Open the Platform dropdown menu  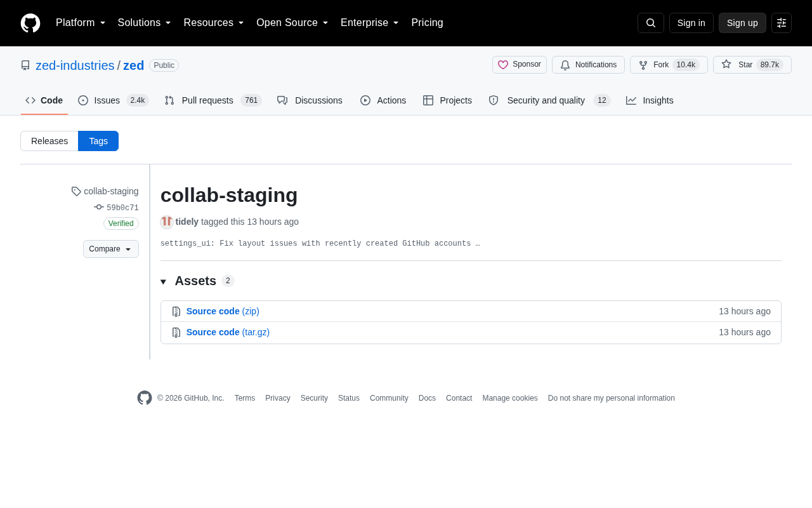tap(81, 23)
